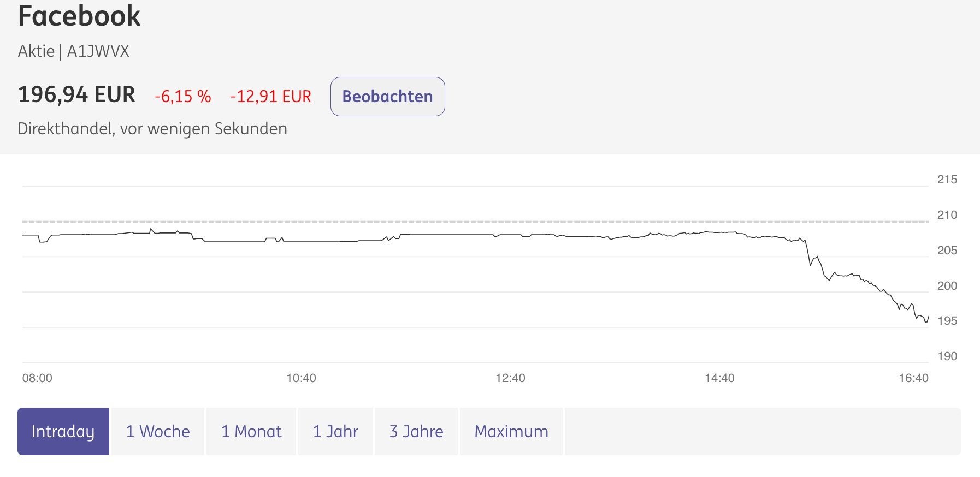
Task: Click the 16:40 time axis label
Action: [913, 378]
